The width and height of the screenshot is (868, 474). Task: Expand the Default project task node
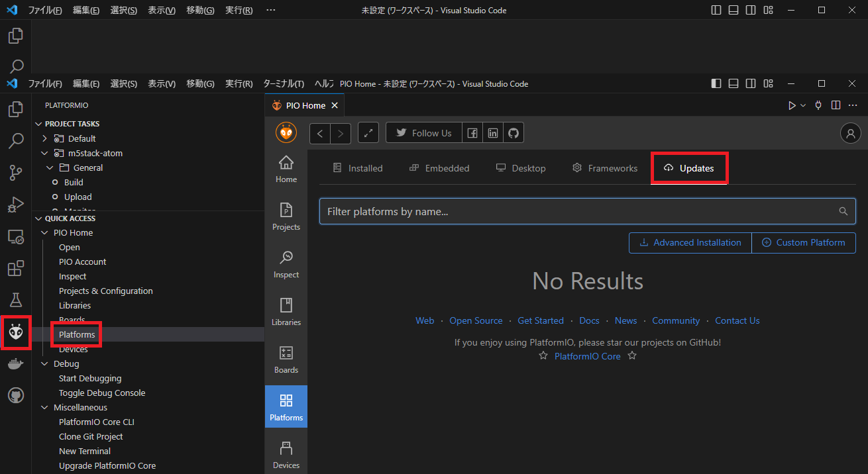(45, 138)
